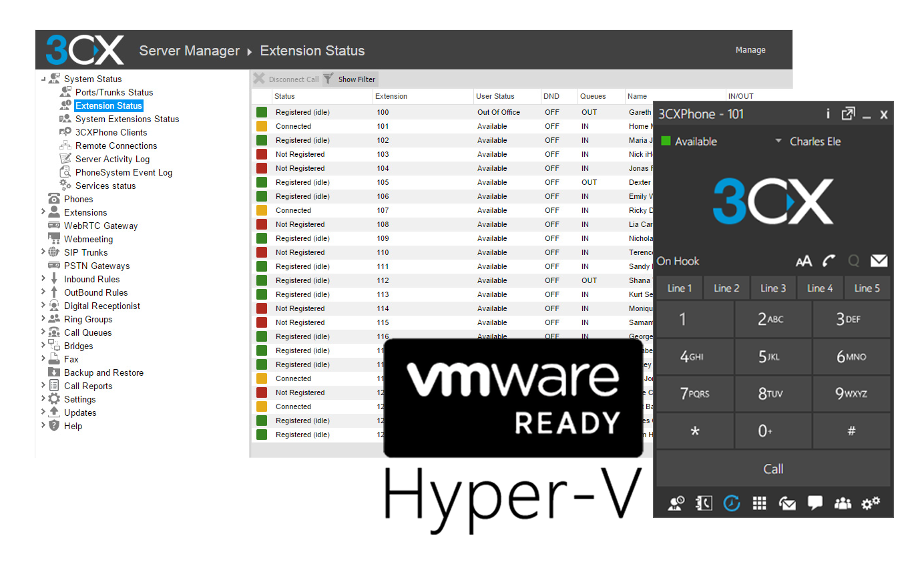
Task: Click the Q icon in the On Hook row
Action: 853,261
